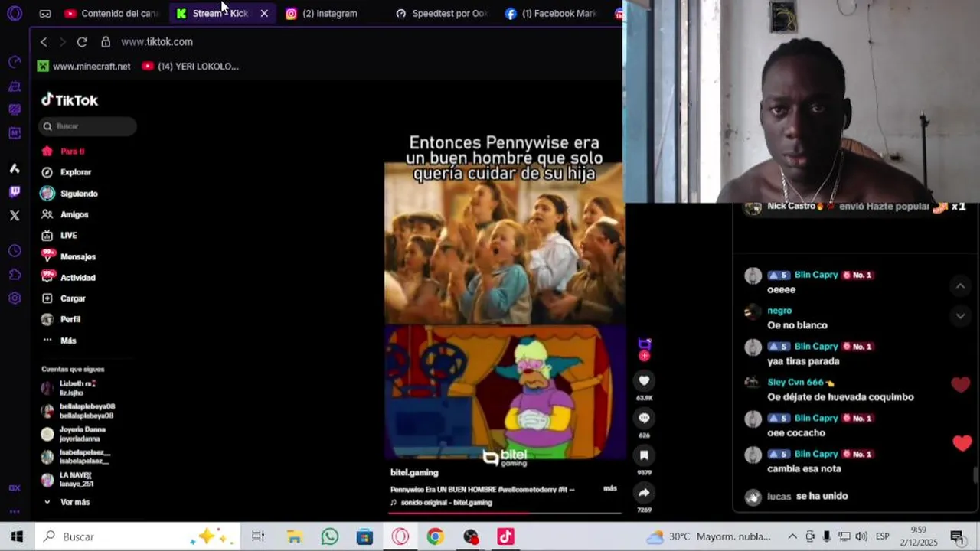Reload the TikTok page
This screenshot has height=551, width=980.
click(82, 42)
